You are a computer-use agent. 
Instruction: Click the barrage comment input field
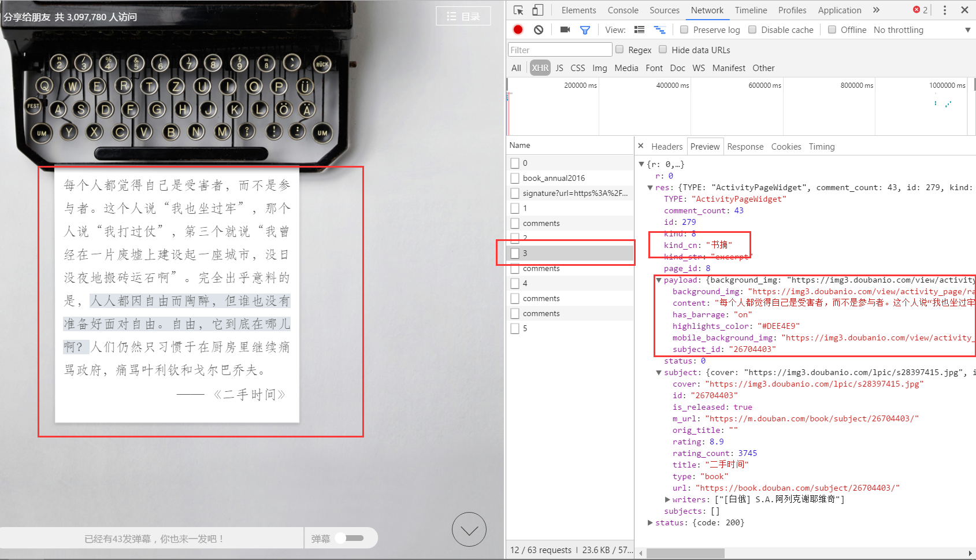tap(153, 539)
